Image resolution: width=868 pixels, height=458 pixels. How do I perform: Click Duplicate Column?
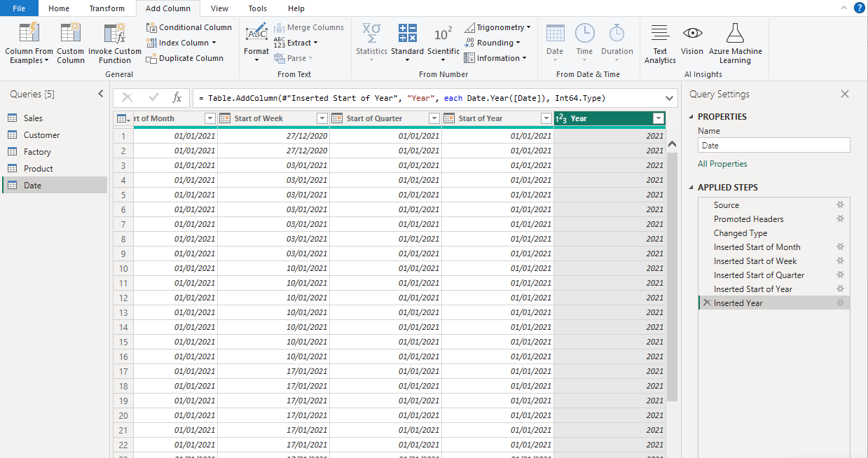pos(185,58)
